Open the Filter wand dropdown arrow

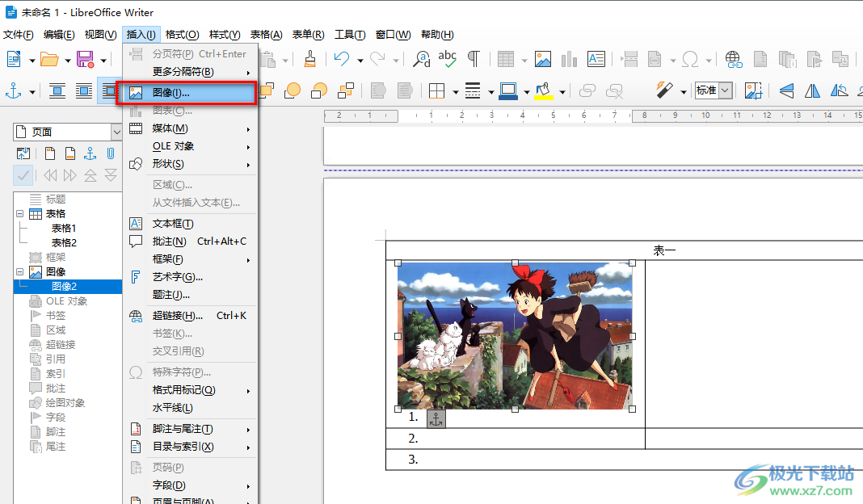(x=683, y=92)
